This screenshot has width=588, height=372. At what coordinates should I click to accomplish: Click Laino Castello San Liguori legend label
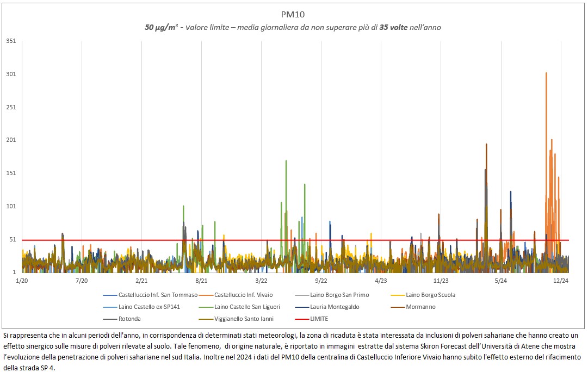pyautogui.click(x=248, y=307)
